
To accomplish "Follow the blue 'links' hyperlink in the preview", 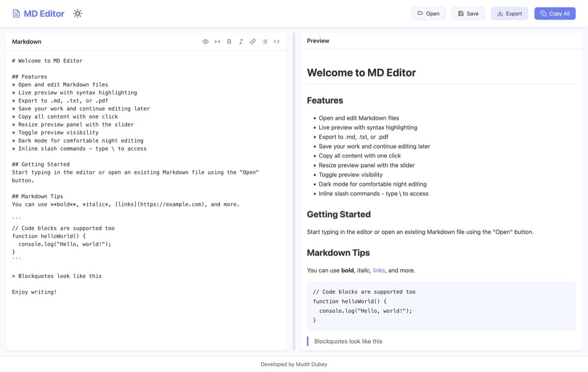I will 379,270.
